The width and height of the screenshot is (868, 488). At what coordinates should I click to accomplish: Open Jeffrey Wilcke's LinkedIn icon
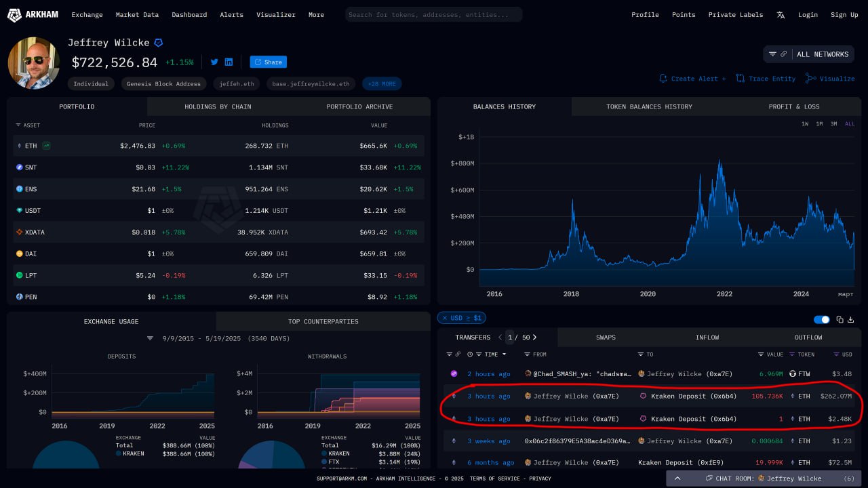tap(229, 62)
